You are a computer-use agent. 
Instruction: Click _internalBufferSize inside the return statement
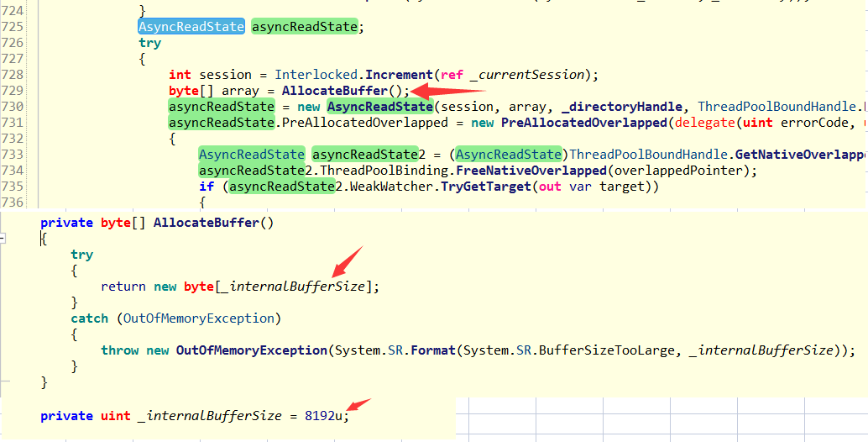pyautogui.click(x=297, y=287)
